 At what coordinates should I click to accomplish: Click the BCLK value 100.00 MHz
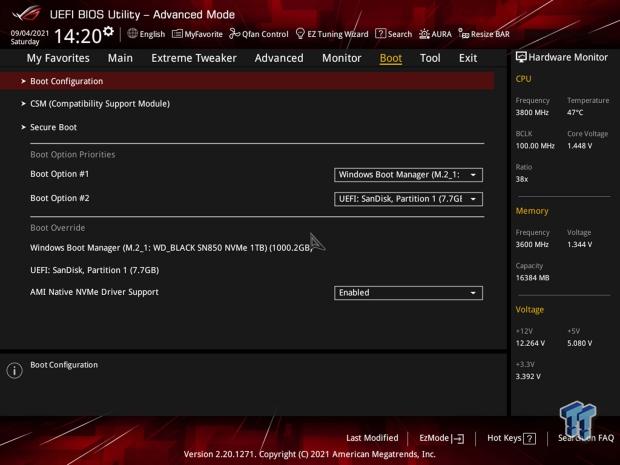coord(535,146)
